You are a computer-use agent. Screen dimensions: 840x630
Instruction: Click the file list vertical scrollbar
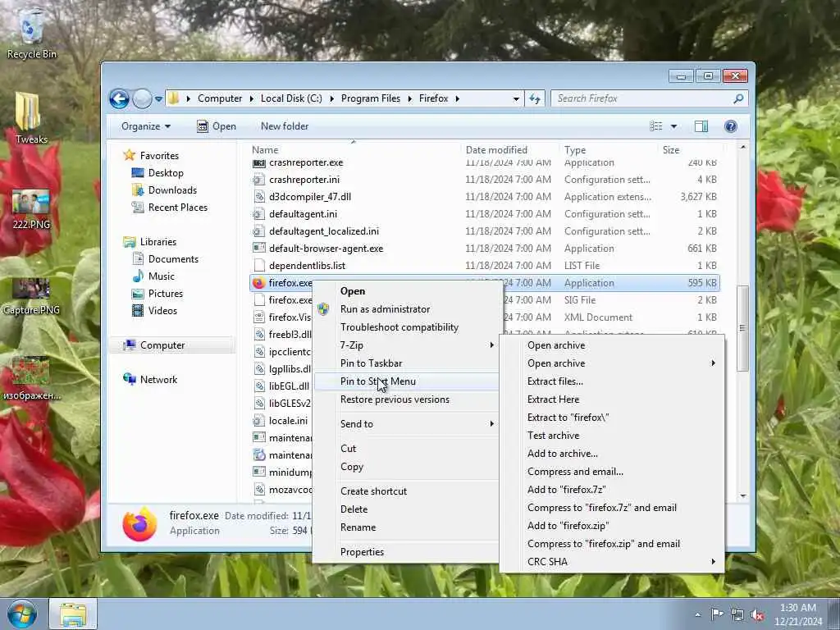pos(742,328)
